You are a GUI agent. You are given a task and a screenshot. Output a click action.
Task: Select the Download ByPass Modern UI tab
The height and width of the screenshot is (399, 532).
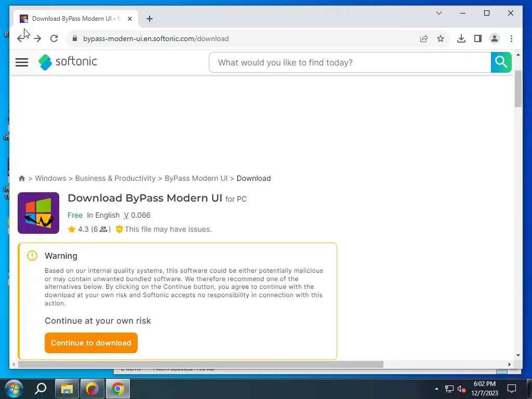[76, 19]
